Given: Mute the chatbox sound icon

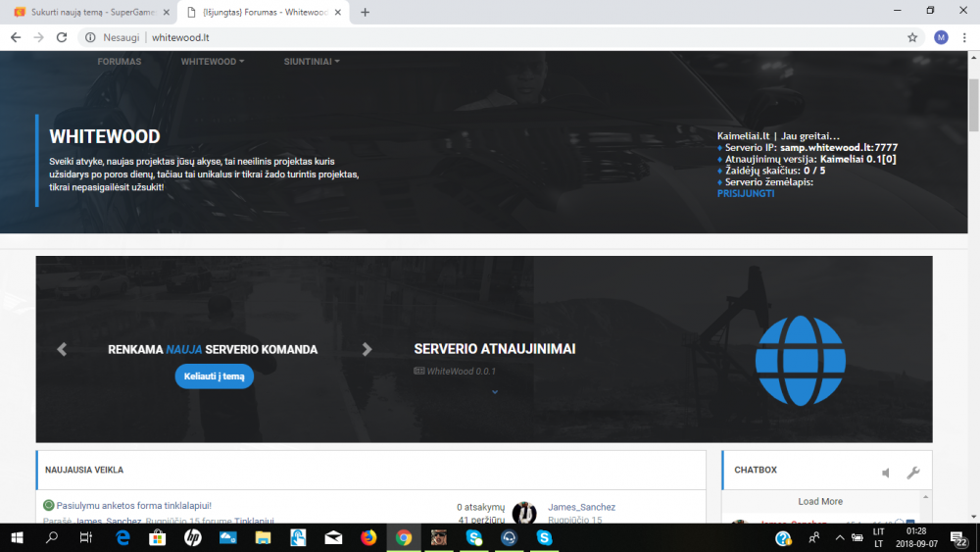Looking at the screenshot, I should click(x=886, y=474).
